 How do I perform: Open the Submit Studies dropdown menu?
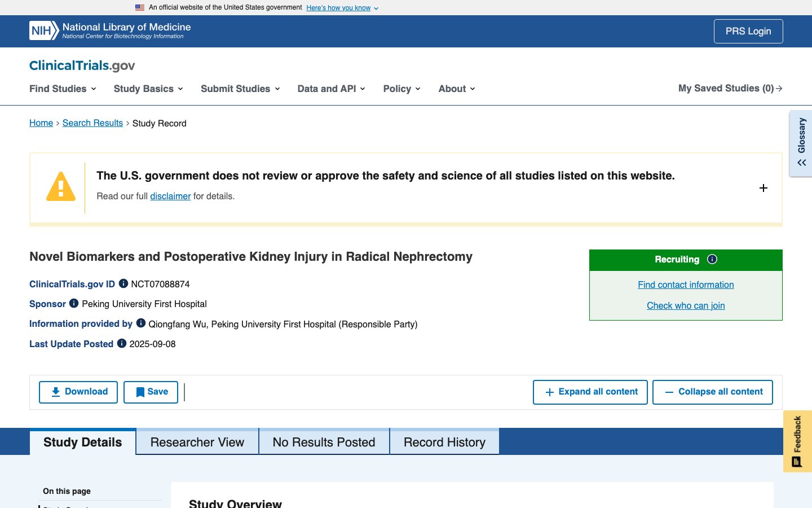(240, 89)
